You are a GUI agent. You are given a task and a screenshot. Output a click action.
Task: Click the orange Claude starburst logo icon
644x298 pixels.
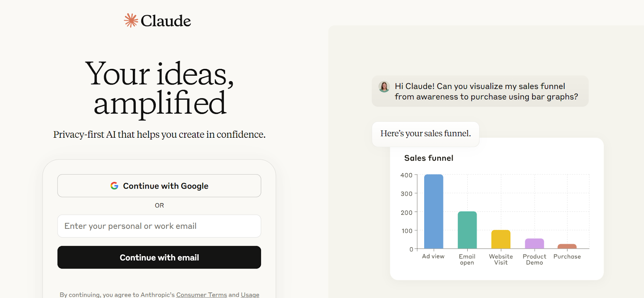click(x=131, y=21)
